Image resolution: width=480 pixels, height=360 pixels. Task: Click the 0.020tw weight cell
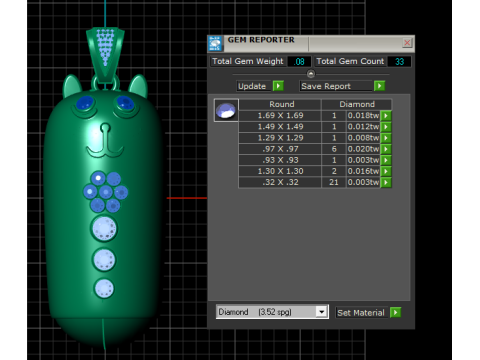[x=363, y=149]
